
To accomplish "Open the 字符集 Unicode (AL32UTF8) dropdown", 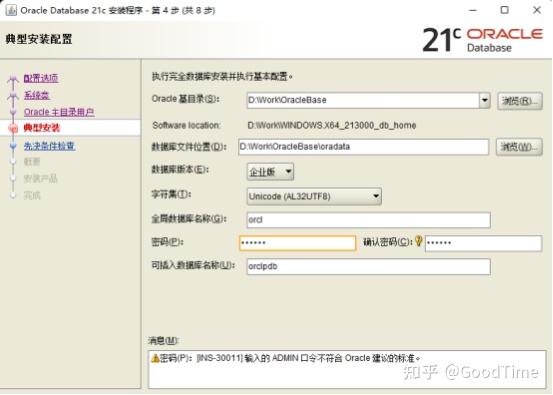I will pos(314,196).
